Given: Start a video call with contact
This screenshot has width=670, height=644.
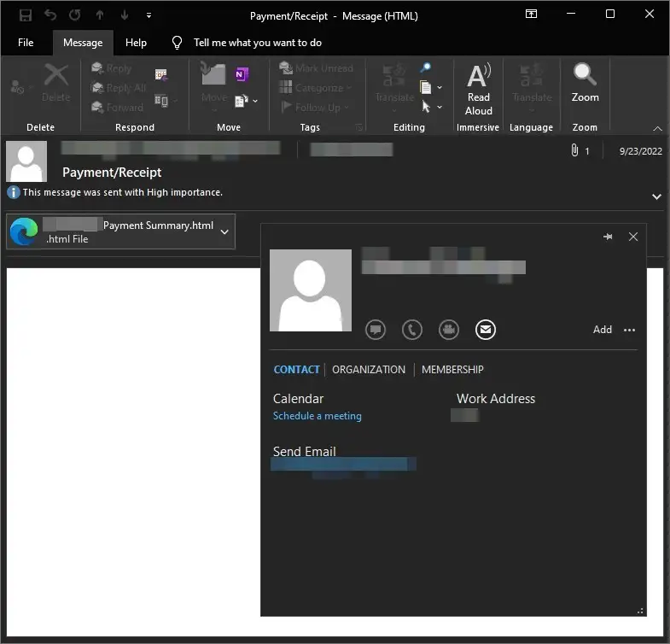Looking at the screenshot, I should click(449, 330).
